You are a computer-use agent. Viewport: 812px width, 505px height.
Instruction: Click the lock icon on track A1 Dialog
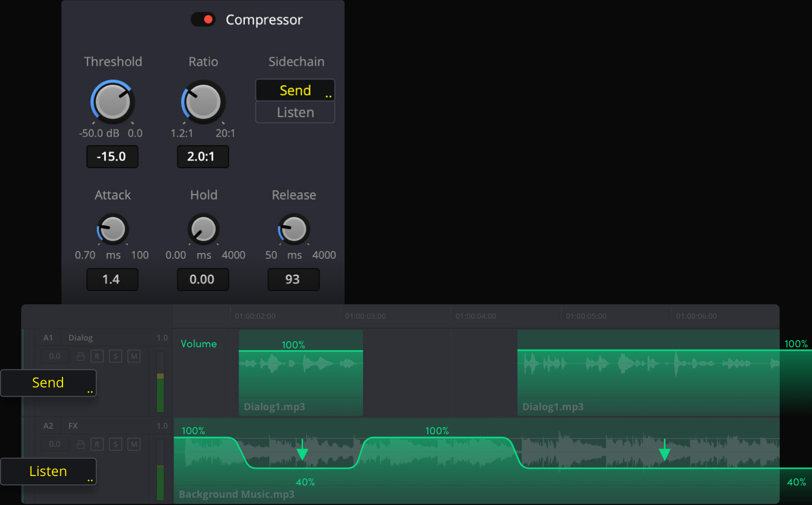tap(81, 356)
